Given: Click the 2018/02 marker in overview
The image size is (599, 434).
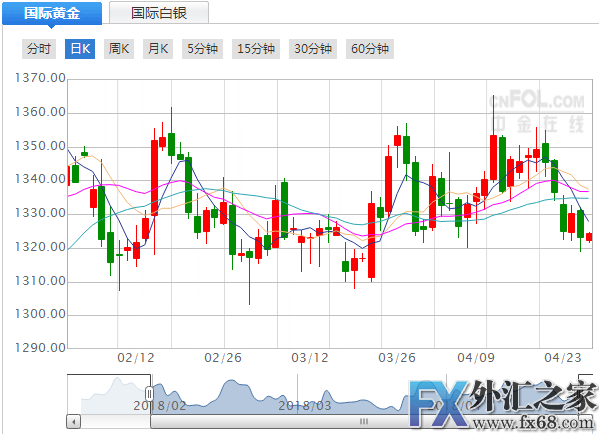Looking at the screenshot, I should point(159,406).
